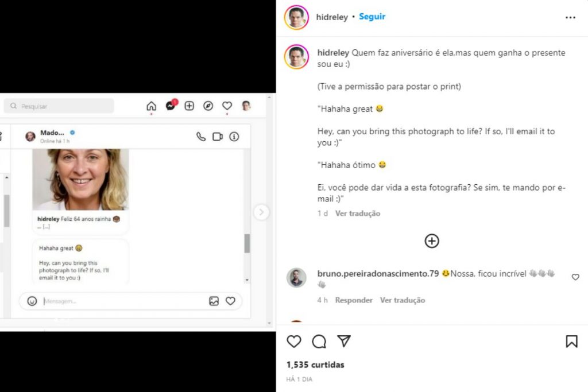This screenshot has height=392, width=588.
Task: Open comments via the speech bubble icon
Action: [x=319, y=341]
